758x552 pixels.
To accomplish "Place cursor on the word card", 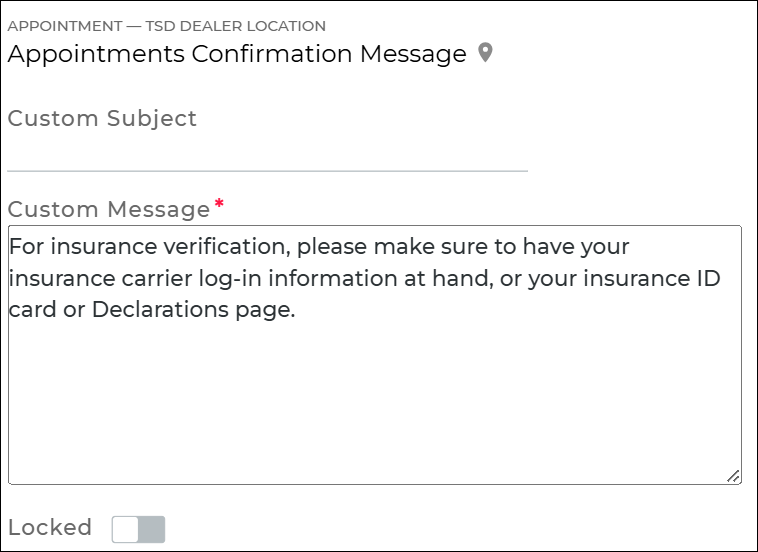I will coord(32,310).
